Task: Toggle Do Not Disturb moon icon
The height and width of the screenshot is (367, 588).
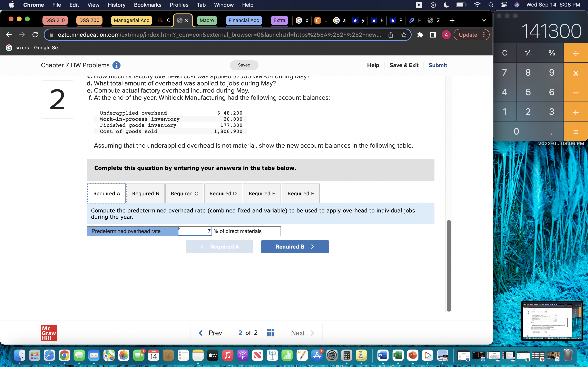Action: [x=446, y=5]
